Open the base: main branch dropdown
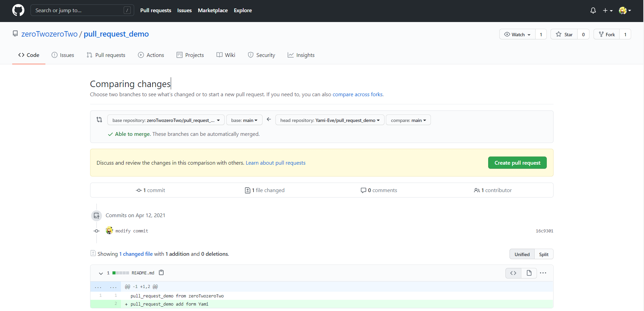 click(244, 120)
